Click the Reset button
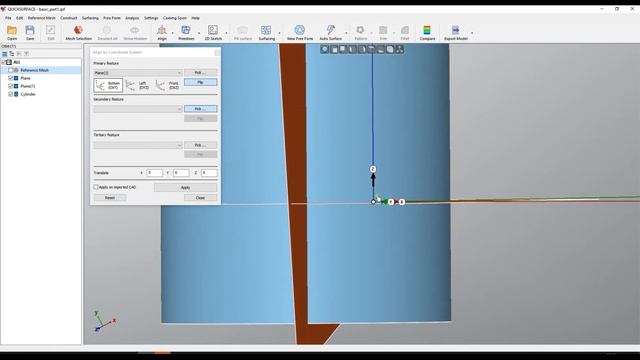Viewport: 640px width, 360px height. pos(110,198)
